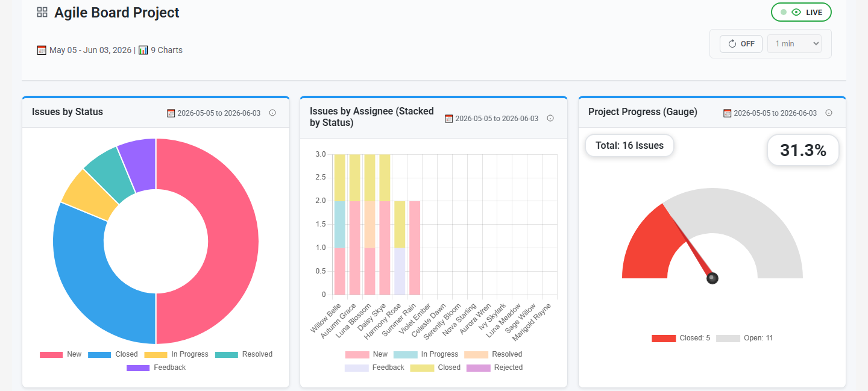This screenshot has width=868, height=391.
Task: Toggle Feedback legend in stacked bar chart
Action: click(374, 368)
